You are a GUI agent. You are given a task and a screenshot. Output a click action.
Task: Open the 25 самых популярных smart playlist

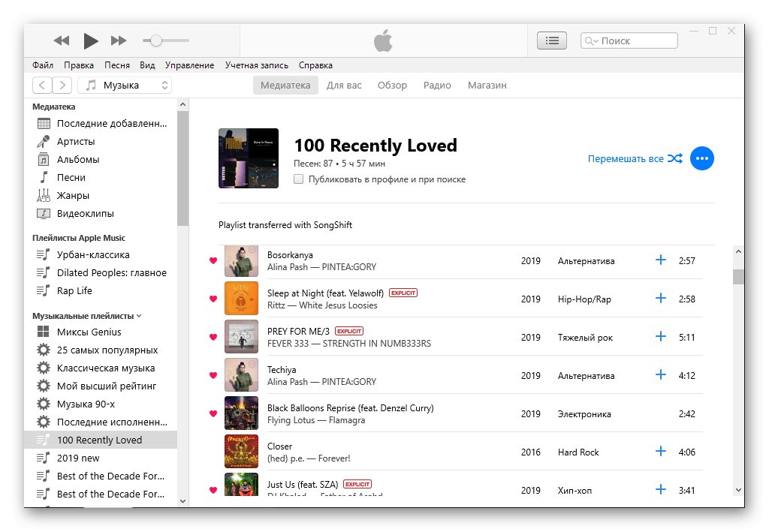point(101,350)
